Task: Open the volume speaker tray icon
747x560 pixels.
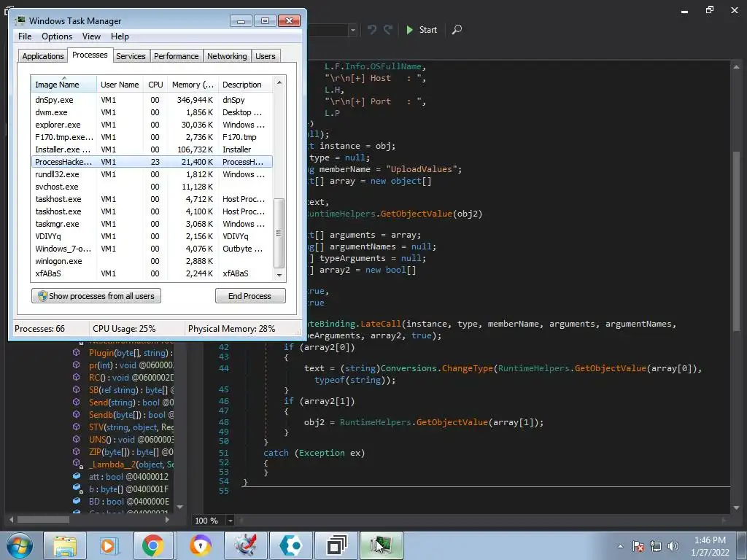Action: [673, 546]
